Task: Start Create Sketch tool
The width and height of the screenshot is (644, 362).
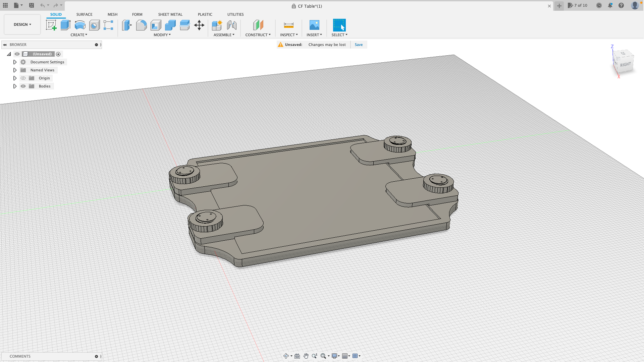Action: pos(51,25)
